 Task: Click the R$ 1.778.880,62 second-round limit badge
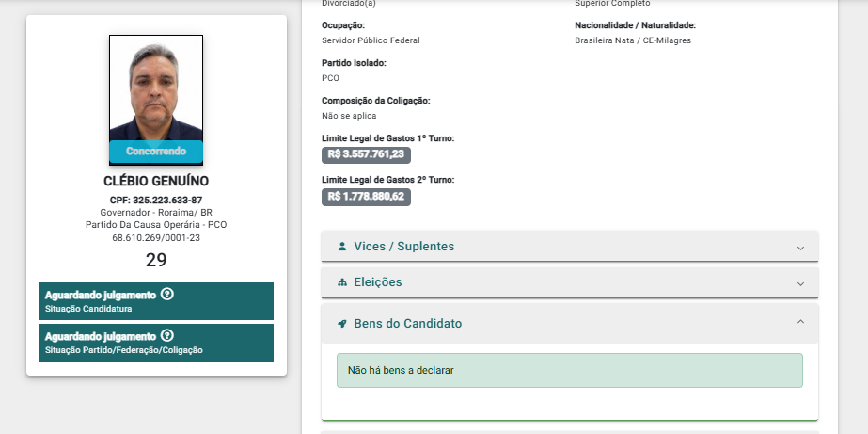click(366, 197)
